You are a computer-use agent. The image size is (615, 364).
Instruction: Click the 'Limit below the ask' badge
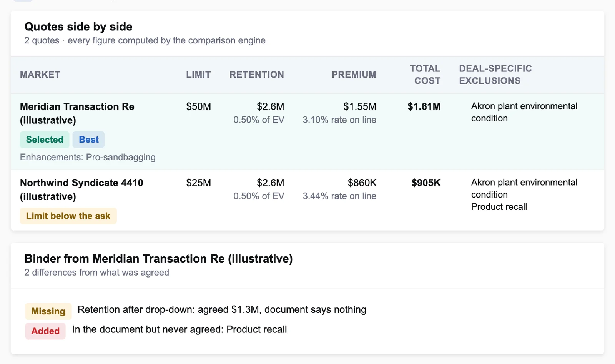[x=68, y=216]
